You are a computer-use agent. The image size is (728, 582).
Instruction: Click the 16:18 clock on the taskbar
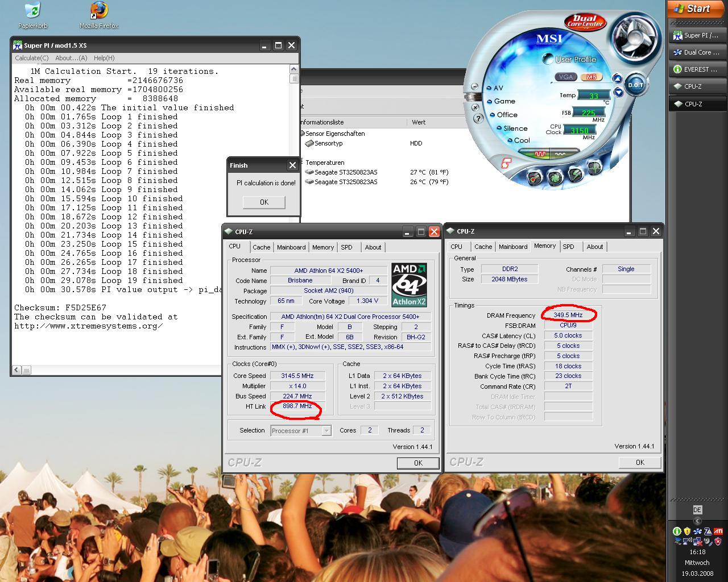697,552
